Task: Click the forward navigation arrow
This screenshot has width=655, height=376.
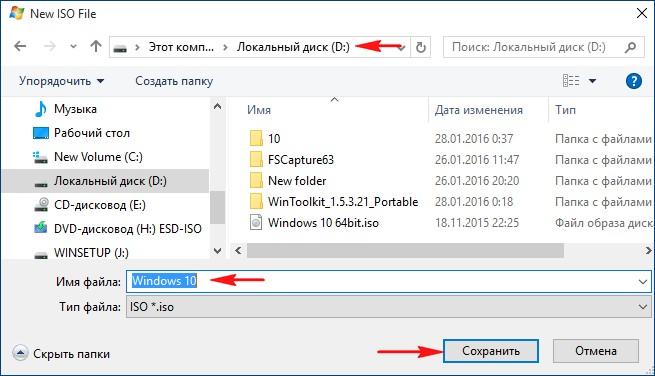Action: [x=49, y=46]
